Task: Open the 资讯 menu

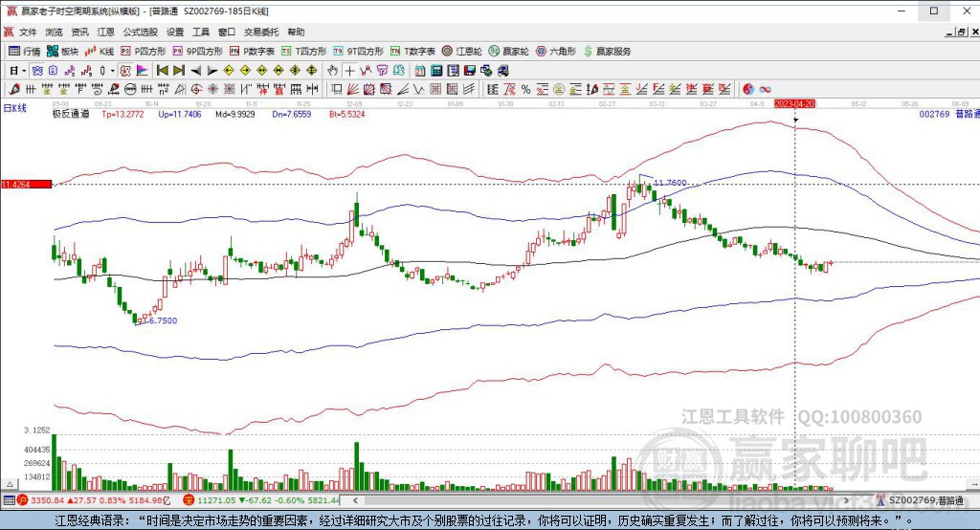Action: click(x=80, y=32)
